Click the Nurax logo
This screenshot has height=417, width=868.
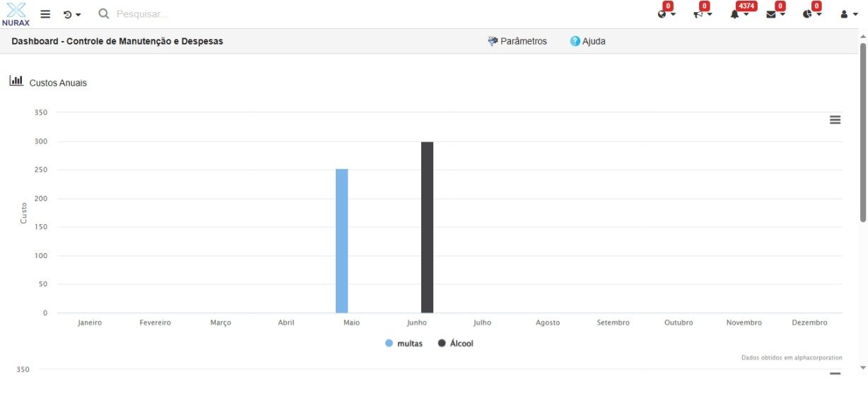click(x=16, y=14)
